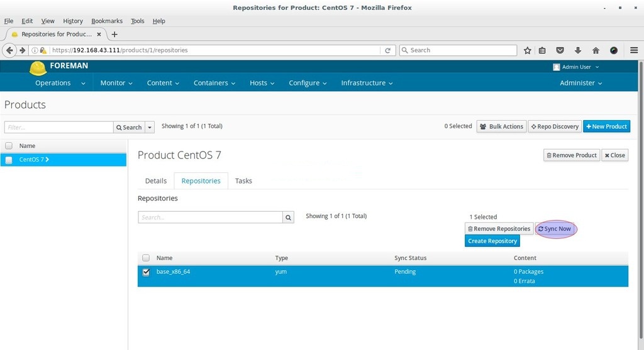Image resolution: width=644 pixels, height=350 pixels.
Task: Open the Operations organization dropdown
Action: pyautogui.click(x=60, y=83)
